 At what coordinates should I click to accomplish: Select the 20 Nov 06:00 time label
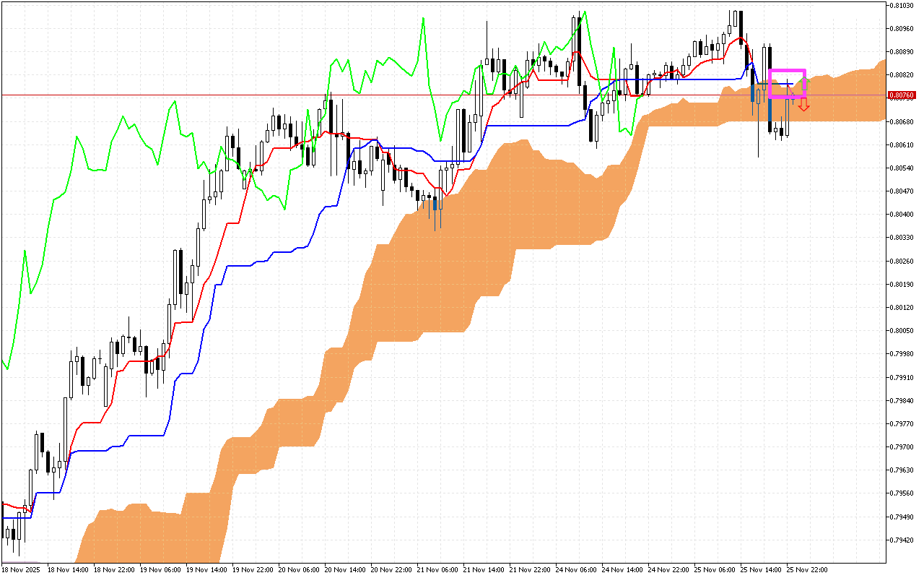tap(299, 570)
